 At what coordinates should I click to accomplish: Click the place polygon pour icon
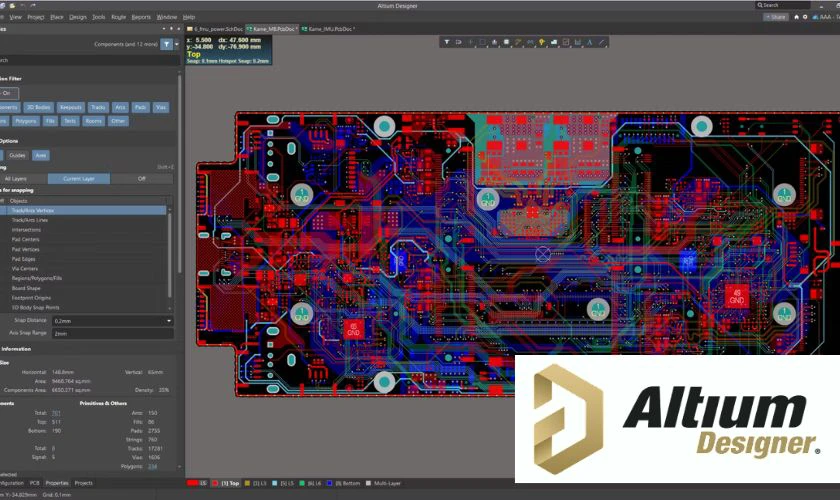554,42
